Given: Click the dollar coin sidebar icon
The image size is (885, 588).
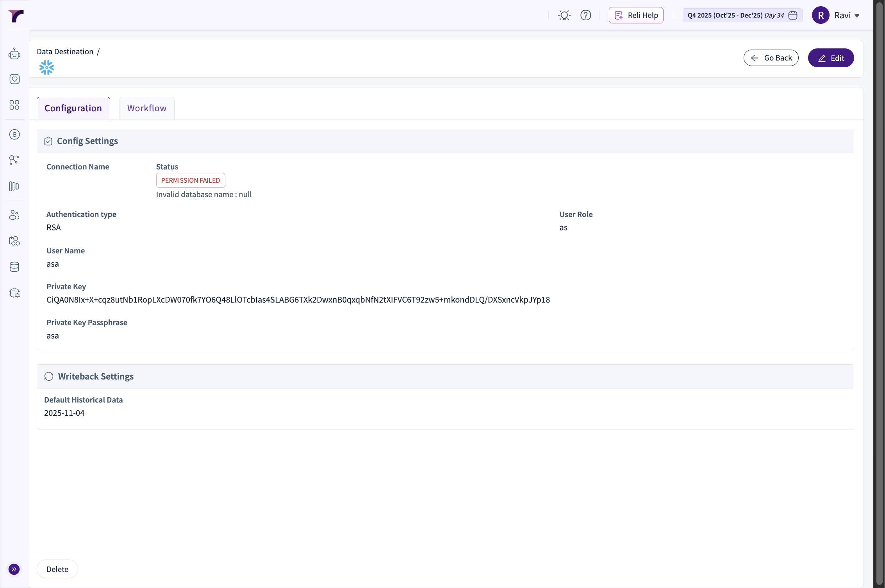Looking at the screenshot, I should click(x=14, y=135).
